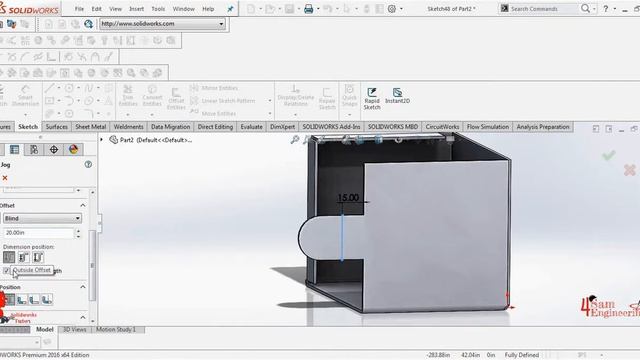Viewport: 640px width, 360px height.
Task: Select the Spline sketch tool
Action: 89,88
